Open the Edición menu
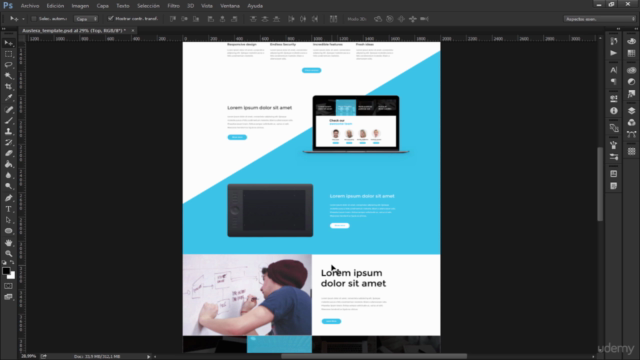This screenshot has width=640, height=360. (55, 6)
